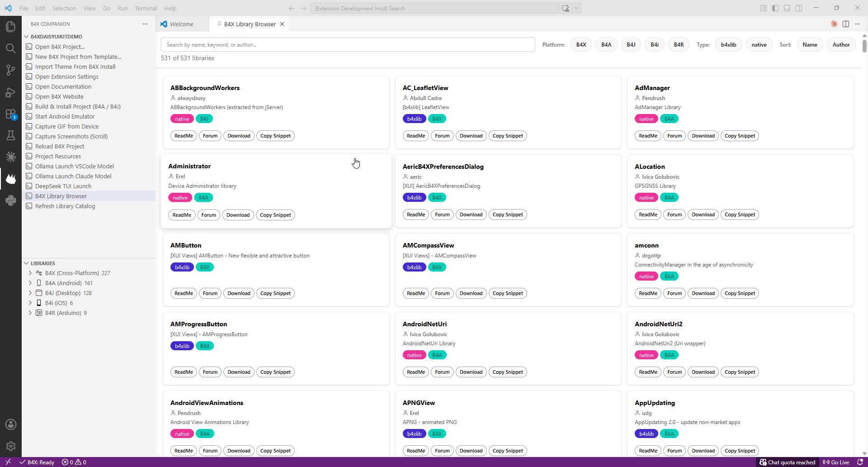Open Forum for Administrator library
Viewport: 868px width, 467px height.
[x=209, y=215]
